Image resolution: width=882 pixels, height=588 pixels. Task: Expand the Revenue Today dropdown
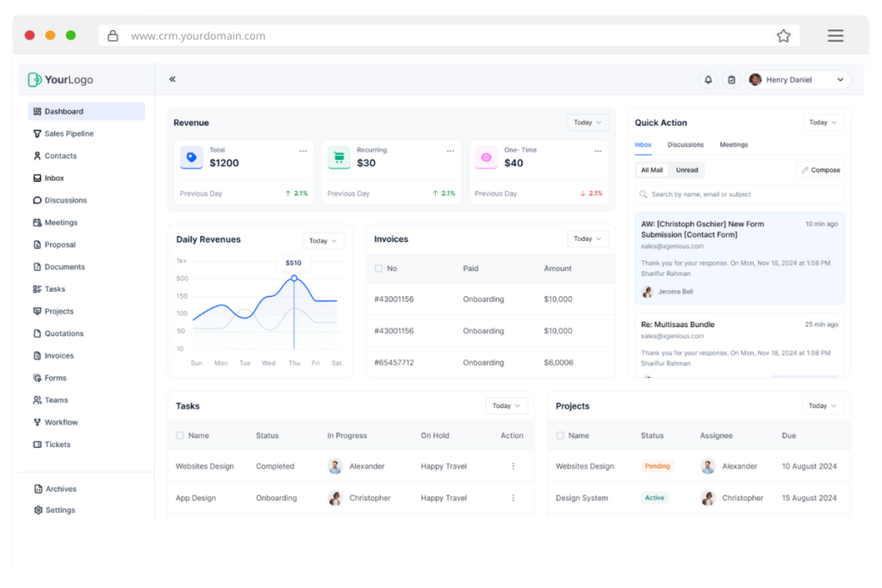[x=587, y=122]
